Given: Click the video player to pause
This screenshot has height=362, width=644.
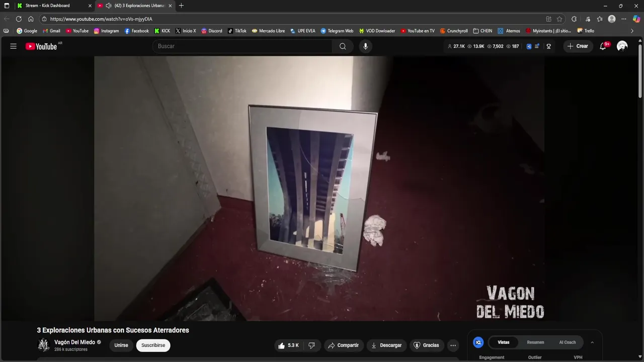Looking at the screenshot, I should 319,189.
